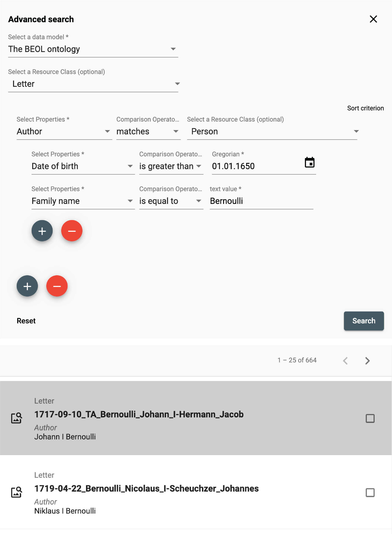392x534 pixels.
Task: Click Reset to clear all search filters
Action: pyautogui.click(x=26, y=321)
